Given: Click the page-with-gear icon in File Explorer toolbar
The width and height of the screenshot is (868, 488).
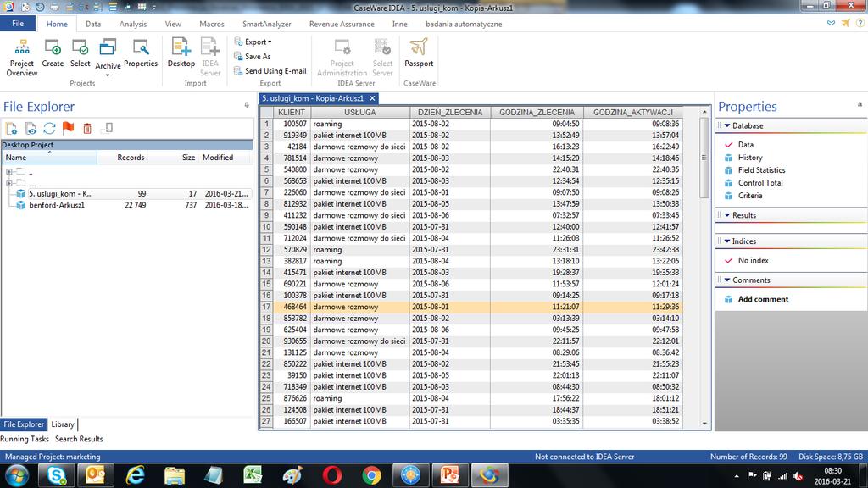Looking at the screenshot, I should pyautogui.click(x=11, y=129).
